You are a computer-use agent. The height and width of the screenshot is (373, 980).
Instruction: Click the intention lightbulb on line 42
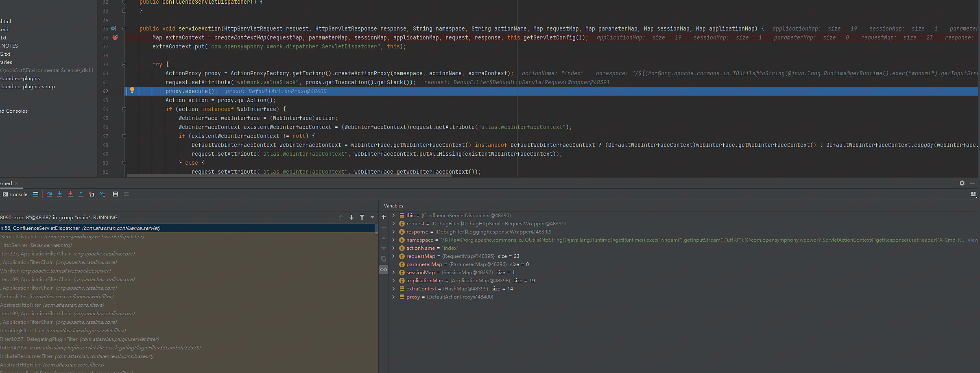click(132, 90)
